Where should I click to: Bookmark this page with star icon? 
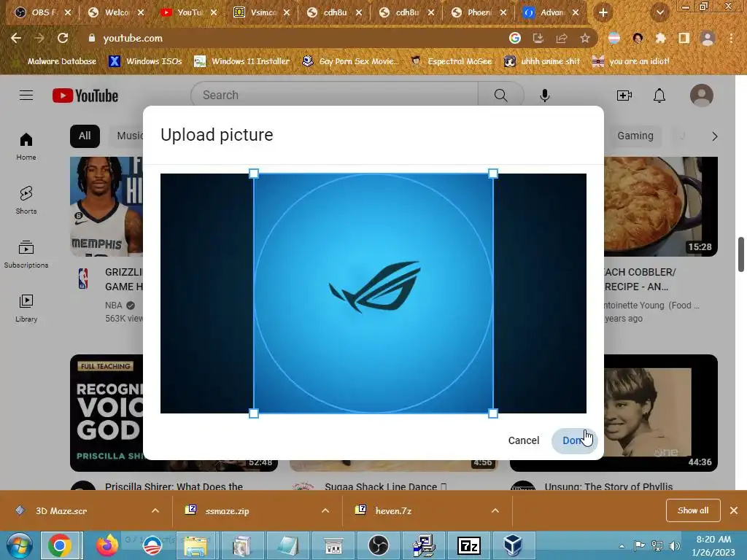pos(585,38)
